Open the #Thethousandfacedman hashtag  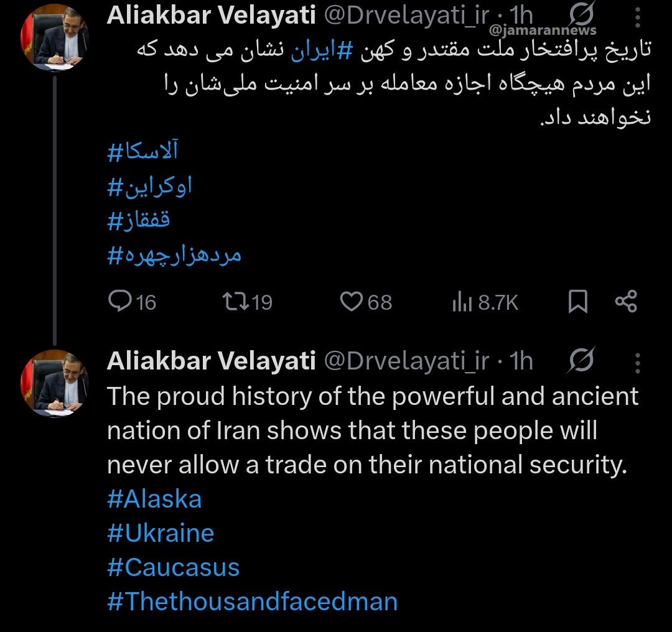[x=252, y=601]
